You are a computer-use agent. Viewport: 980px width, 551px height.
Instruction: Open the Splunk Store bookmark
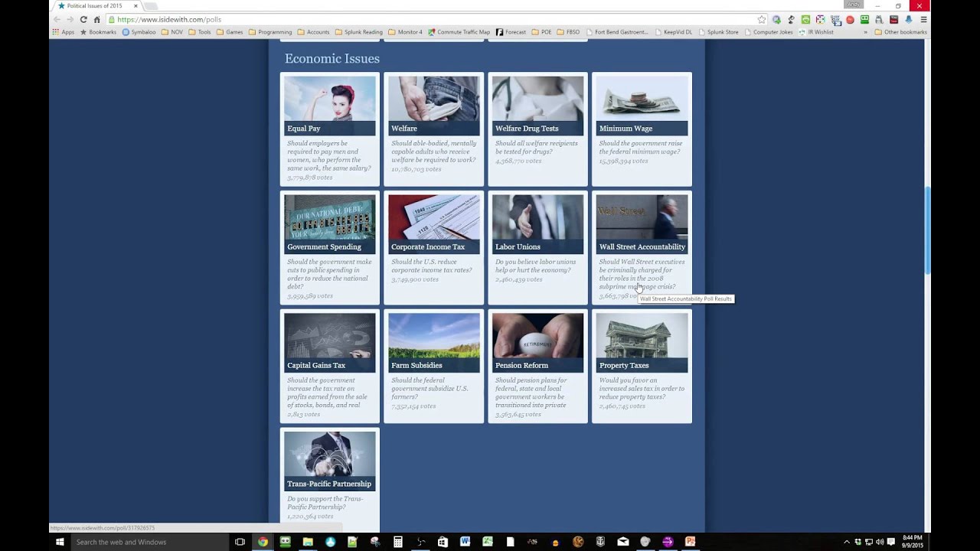[x=718, y=32]
